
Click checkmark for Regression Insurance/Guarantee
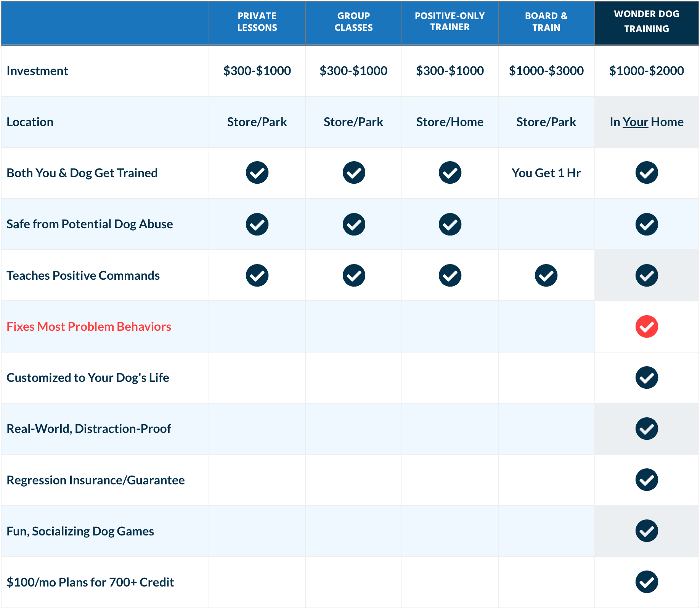(647, 479)
